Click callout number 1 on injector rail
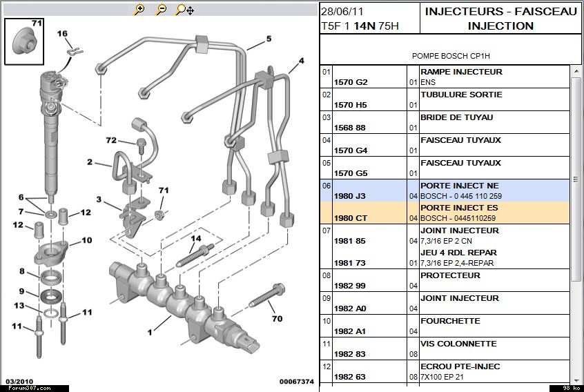Screen dimensions: 584x392 150,332
